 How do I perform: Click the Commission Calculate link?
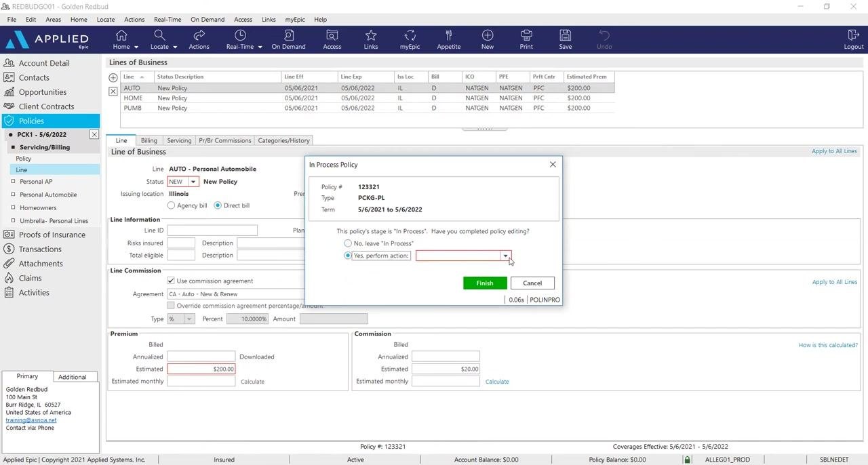(497, 382)
